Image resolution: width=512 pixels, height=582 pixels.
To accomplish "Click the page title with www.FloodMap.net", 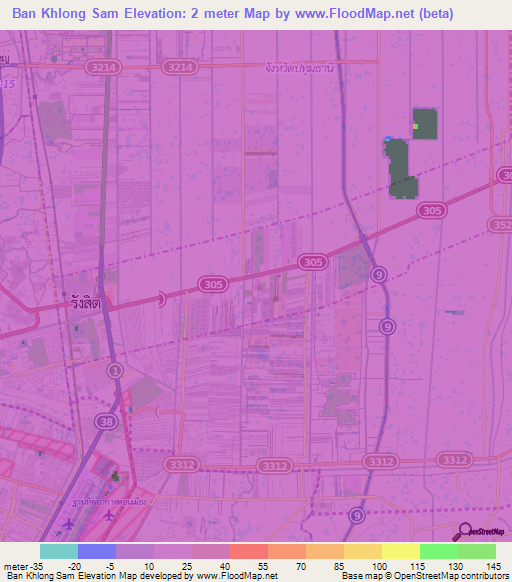I will 233,14.
